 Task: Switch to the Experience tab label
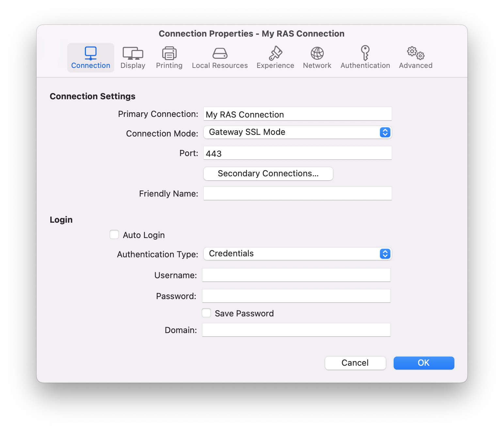tap(276, 66)
